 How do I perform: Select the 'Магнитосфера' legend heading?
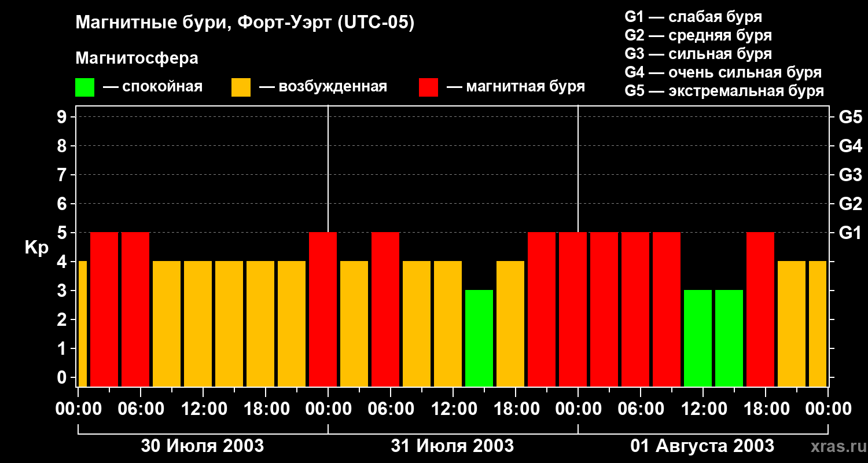click(x=137, y=58)
